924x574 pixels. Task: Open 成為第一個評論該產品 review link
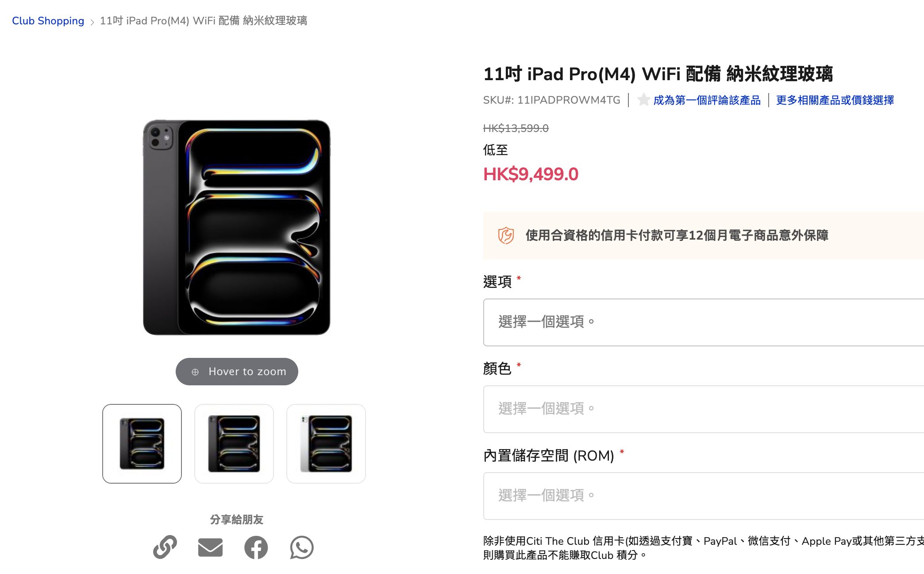point(707,101)
